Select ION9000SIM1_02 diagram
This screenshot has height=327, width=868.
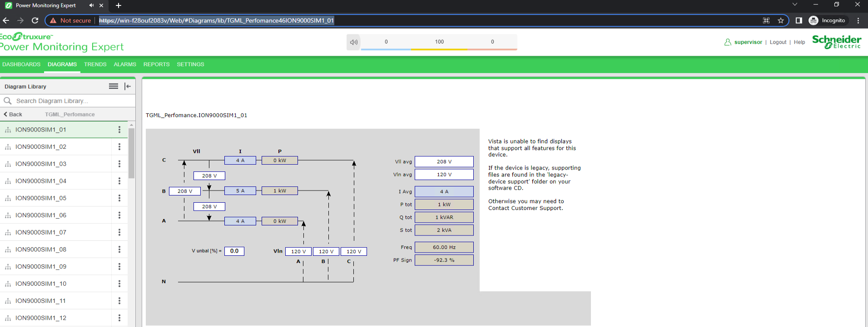[41, 147]
